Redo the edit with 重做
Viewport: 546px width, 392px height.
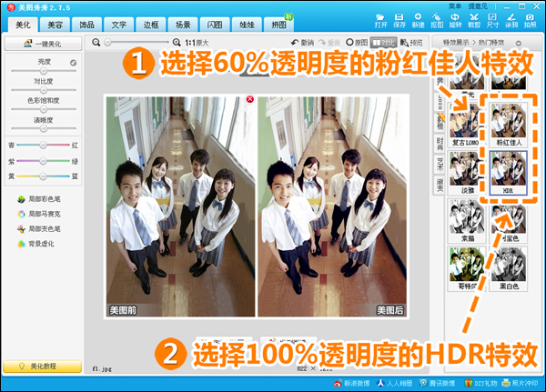point(329,43)
